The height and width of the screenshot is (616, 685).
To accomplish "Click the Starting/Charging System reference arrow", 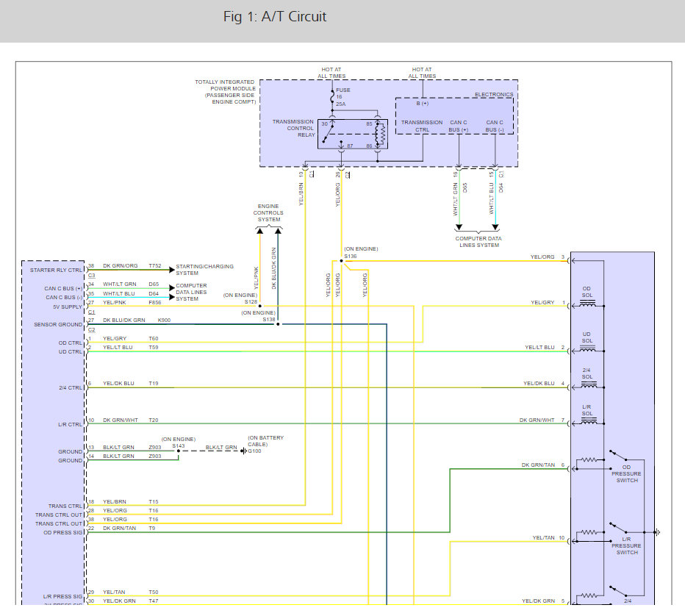I will click(x=171, y=270).
